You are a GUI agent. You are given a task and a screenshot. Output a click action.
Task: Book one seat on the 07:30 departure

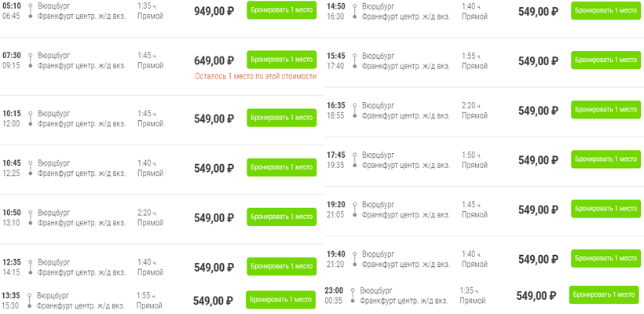(281, 60)
